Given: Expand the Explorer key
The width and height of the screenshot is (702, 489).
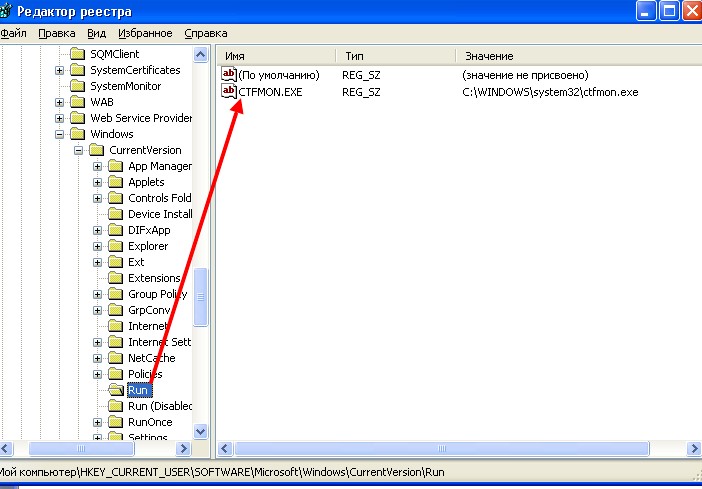Looking at the screenshot, I should [97, 247].
